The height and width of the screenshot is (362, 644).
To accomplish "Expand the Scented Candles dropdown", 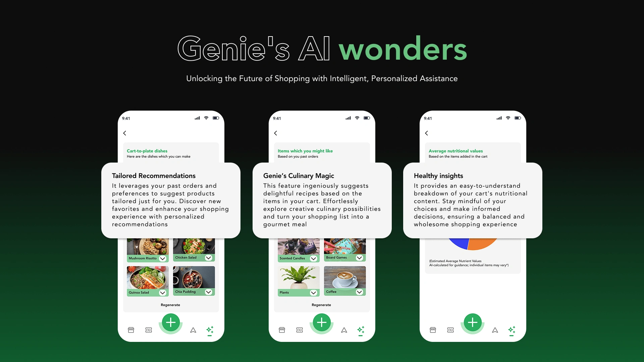I will pos(312,258).
